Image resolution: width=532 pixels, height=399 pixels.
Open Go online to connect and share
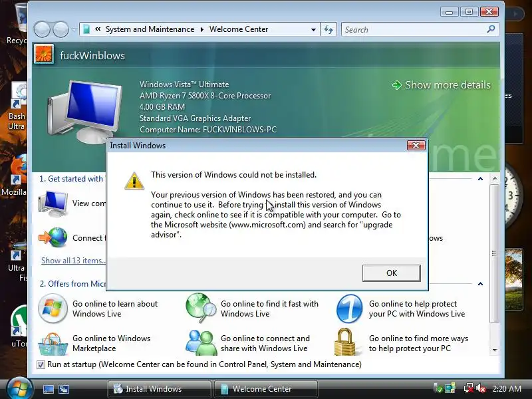265,343
